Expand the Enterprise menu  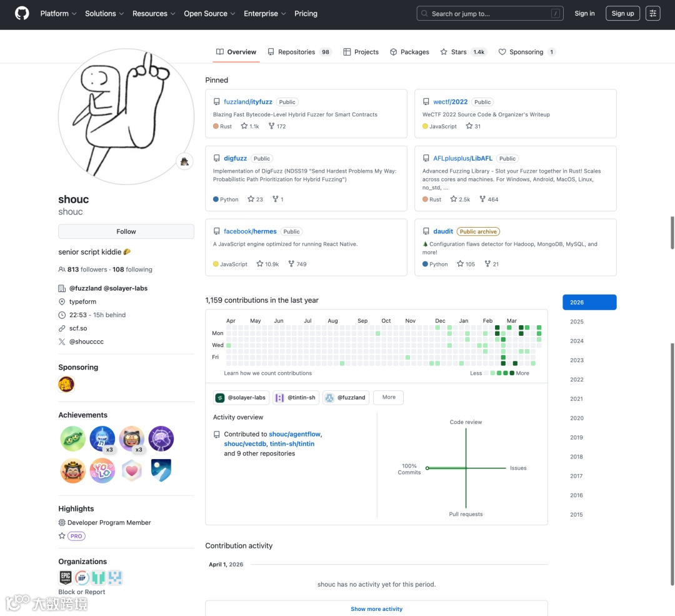tap(265, 13)
